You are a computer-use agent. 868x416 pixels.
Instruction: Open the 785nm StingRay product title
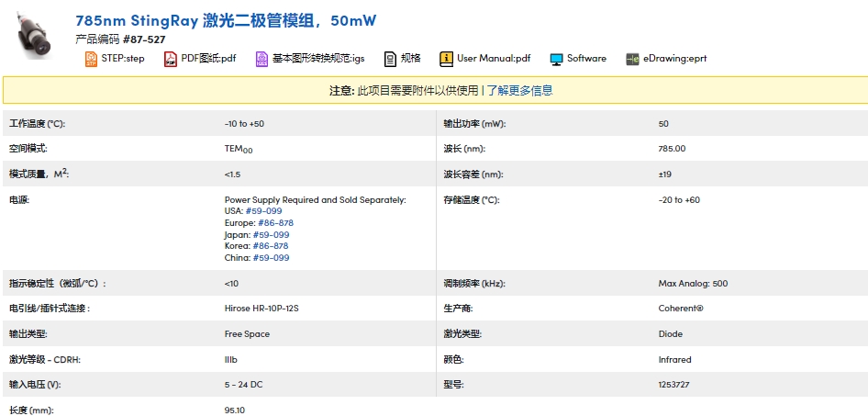226,20
